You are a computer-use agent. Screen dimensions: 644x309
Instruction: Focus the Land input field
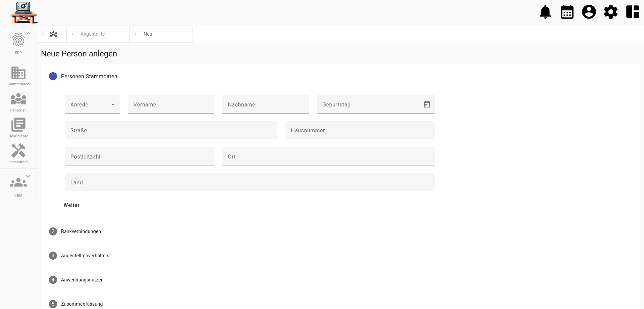250,183
